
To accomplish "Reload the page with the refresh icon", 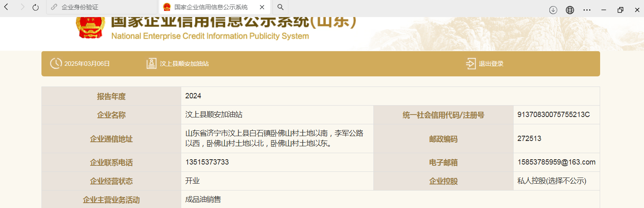I will tap(36, 7).
